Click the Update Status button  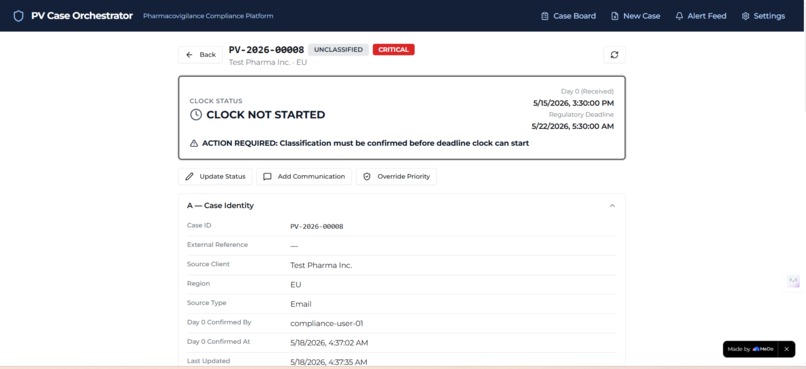point(215,176)
